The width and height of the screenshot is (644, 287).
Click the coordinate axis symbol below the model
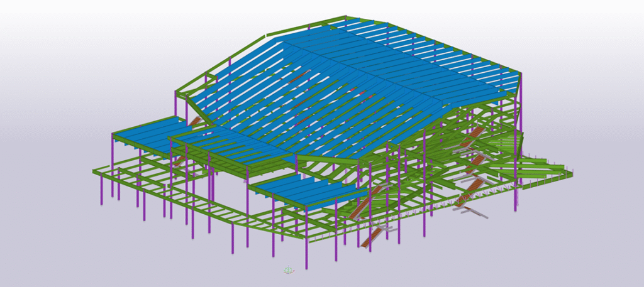click(288, 269)
